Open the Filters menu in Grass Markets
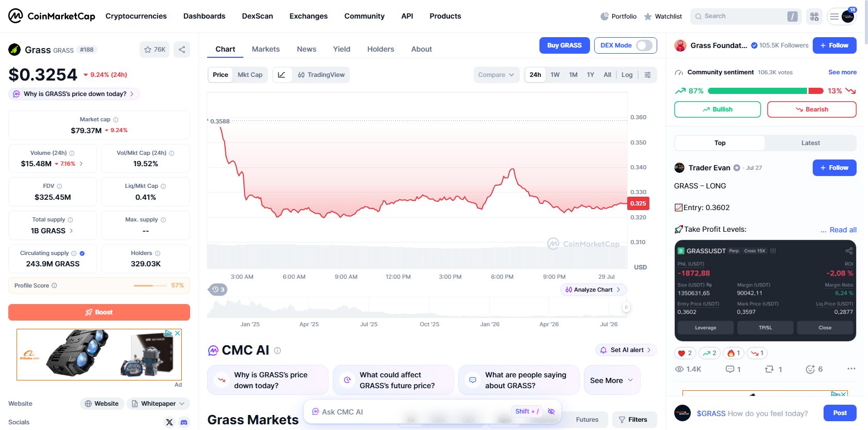 pyautogui.click(x=634, y=420)
